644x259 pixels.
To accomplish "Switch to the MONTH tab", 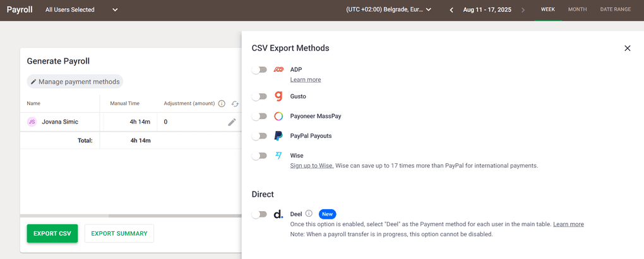I will click(578, 9).
